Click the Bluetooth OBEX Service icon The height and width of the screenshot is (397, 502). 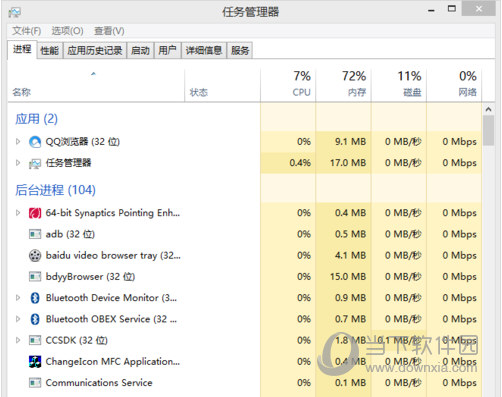[35, 319]
